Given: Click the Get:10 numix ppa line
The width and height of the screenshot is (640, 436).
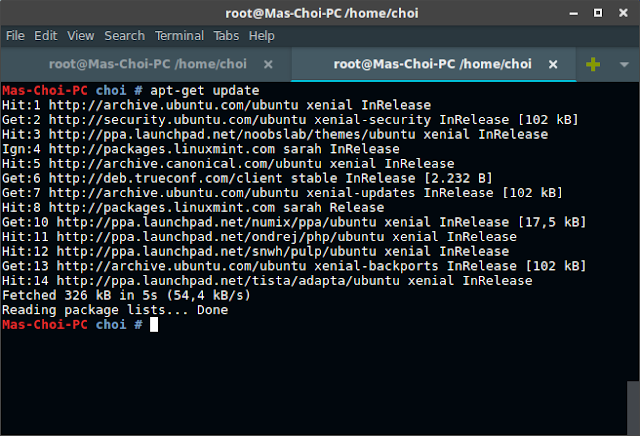Looking at the screenshot, I should (x=294, y=222).
